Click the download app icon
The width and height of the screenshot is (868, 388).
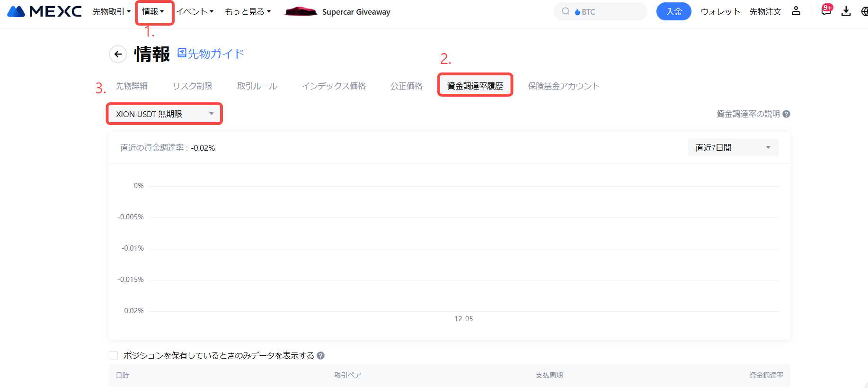pos(846,11)
